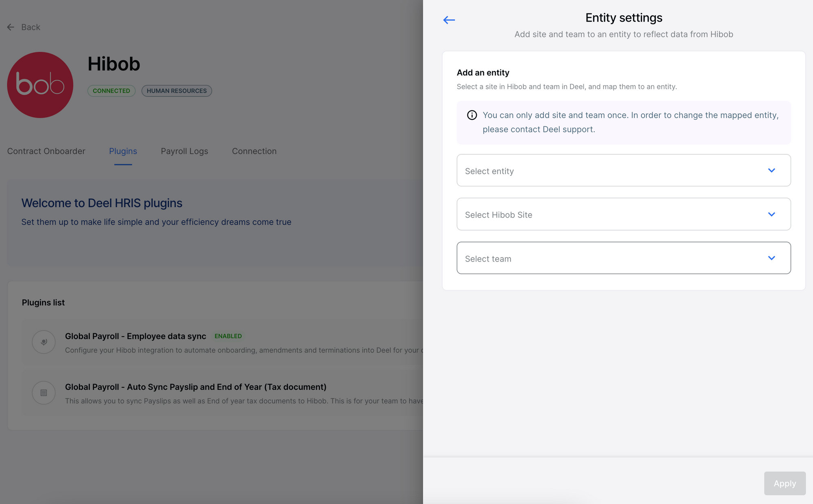Expand the Select entity chevron arrow
Image resolution: width=813 pixels, height=504 pixels.
772,170
